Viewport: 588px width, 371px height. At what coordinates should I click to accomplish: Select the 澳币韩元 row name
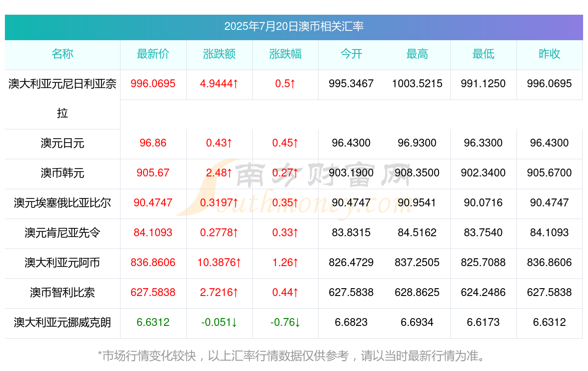(63, 173)
